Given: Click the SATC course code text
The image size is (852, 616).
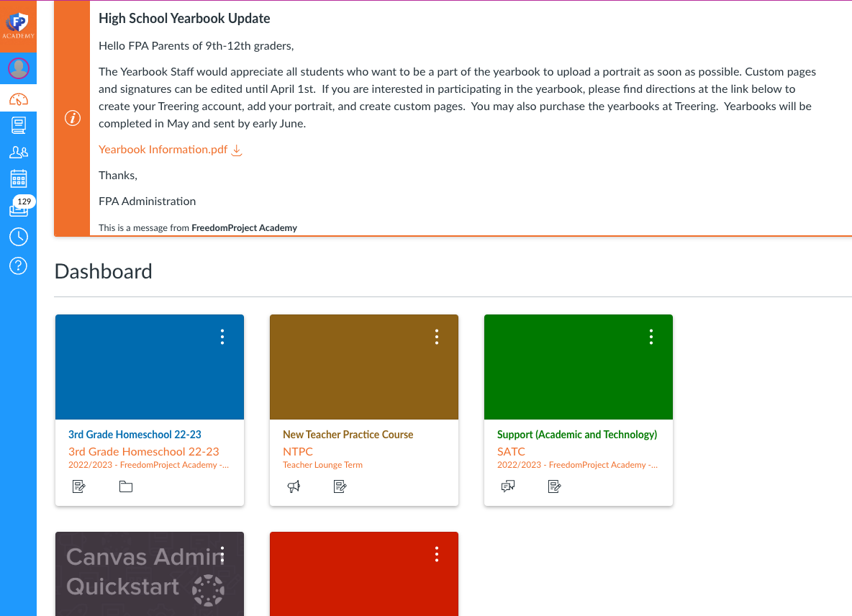Looking at the screenshot, I should click(x=512, y=451).
